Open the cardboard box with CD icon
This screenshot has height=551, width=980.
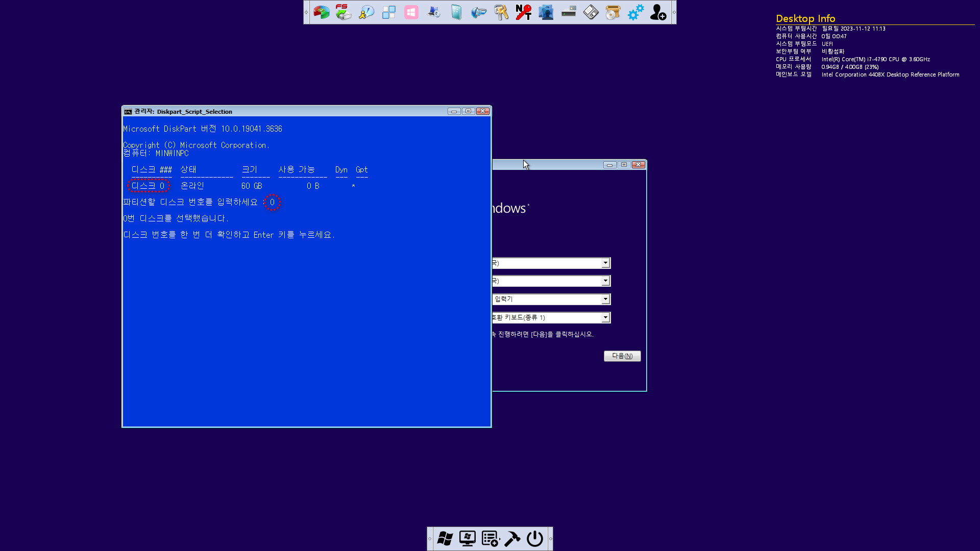pyautogui.click(x=614, y=12)
